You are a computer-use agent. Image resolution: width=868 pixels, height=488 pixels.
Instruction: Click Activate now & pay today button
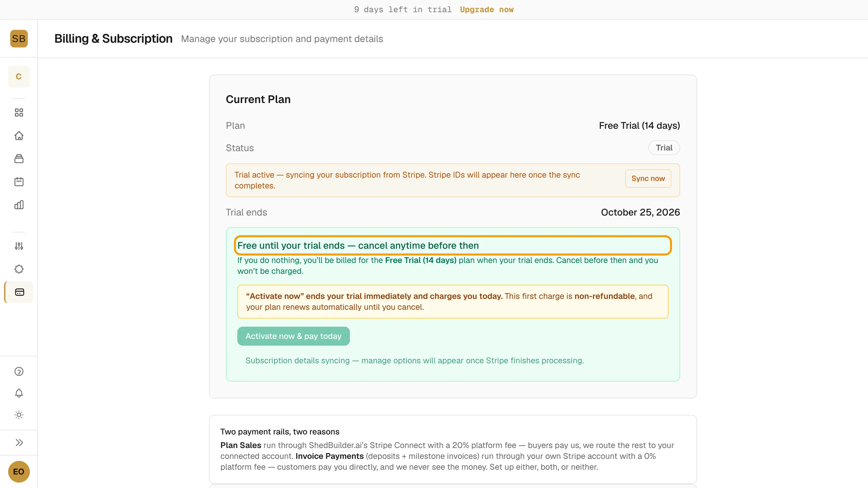tap(293, 336)
